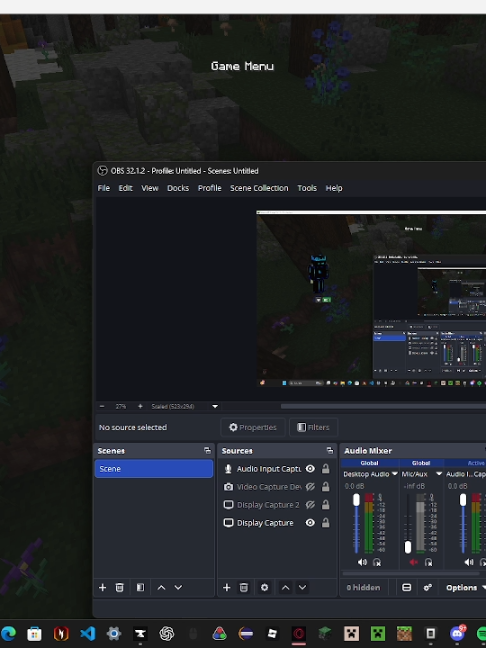Open source properties gear icon

(264, 587)
